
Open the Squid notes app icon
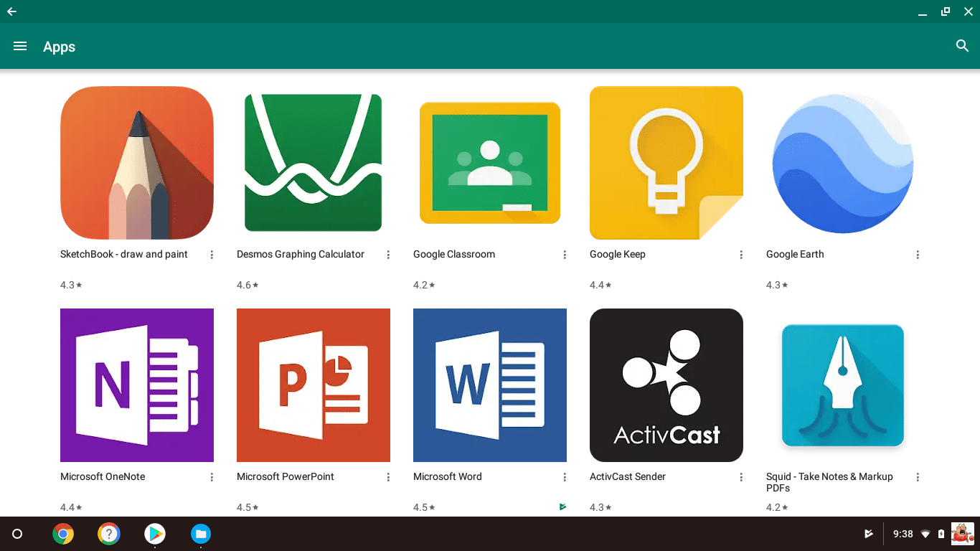point(843,385)
